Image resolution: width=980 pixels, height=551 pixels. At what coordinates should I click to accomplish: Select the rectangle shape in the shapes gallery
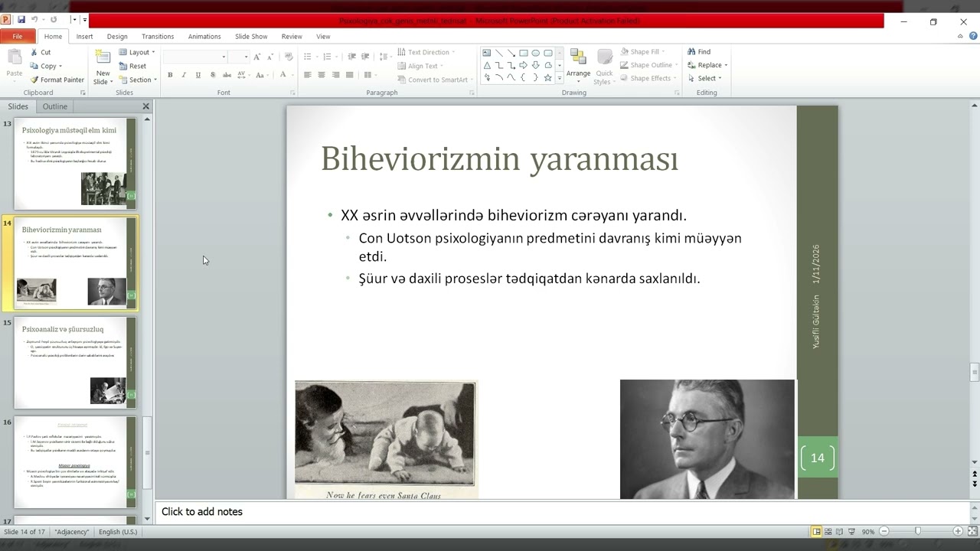524,53
